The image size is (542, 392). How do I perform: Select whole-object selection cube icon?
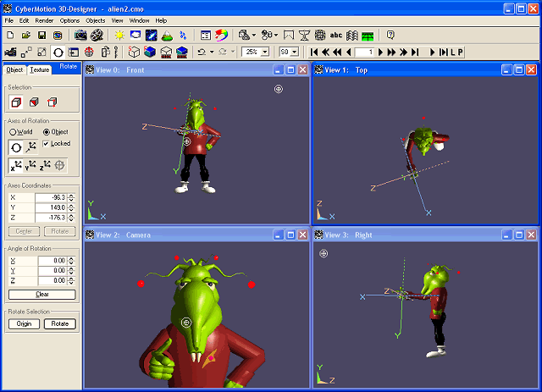click(x=16, y=102)
